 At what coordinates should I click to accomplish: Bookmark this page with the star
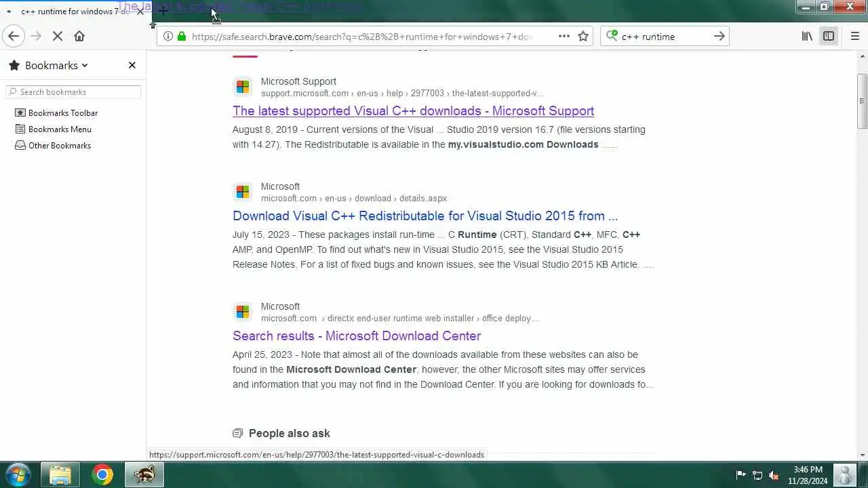pos(583,37)
